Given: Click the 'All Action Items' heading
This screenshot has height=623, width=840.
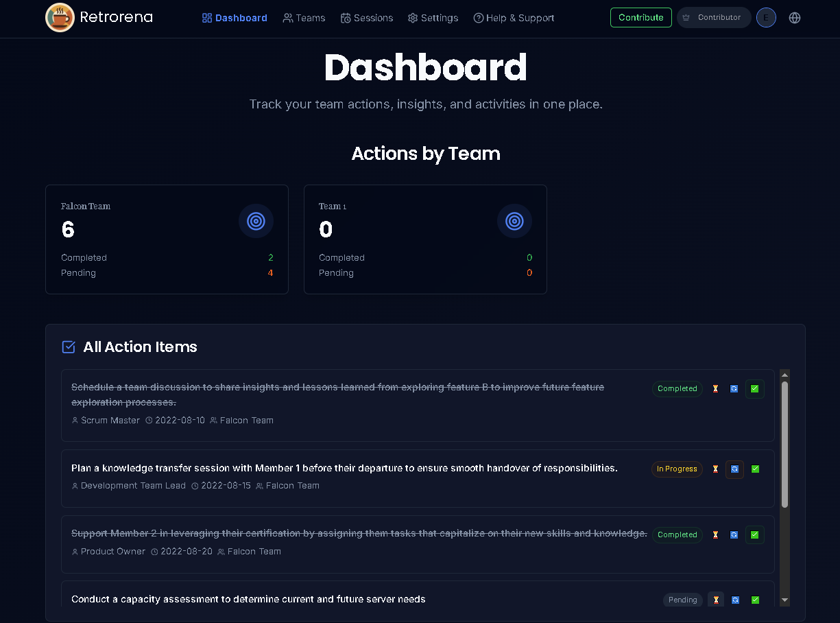Looking at the screenshot, I should [141, 347].
